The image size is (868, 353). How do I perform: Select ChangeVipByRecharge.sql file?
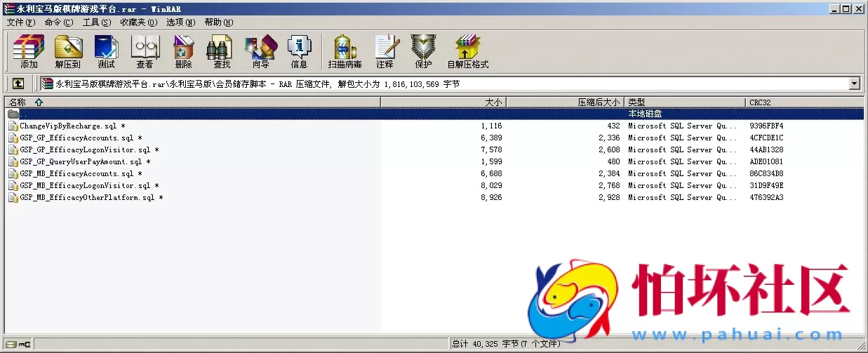(68, 126)
